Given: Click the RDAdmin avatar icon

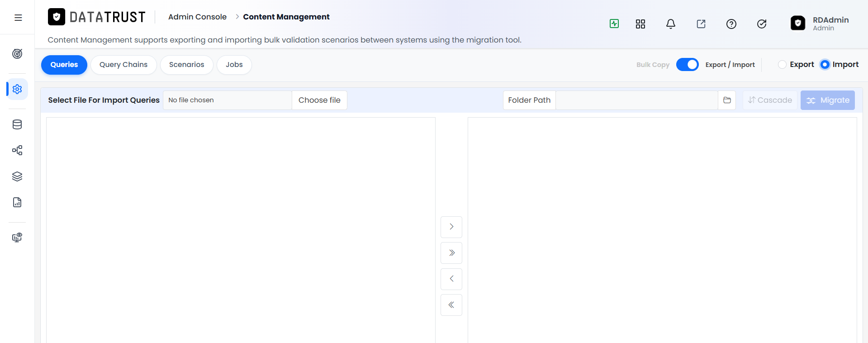Looking at the screenshot, I should pos(798,23).
